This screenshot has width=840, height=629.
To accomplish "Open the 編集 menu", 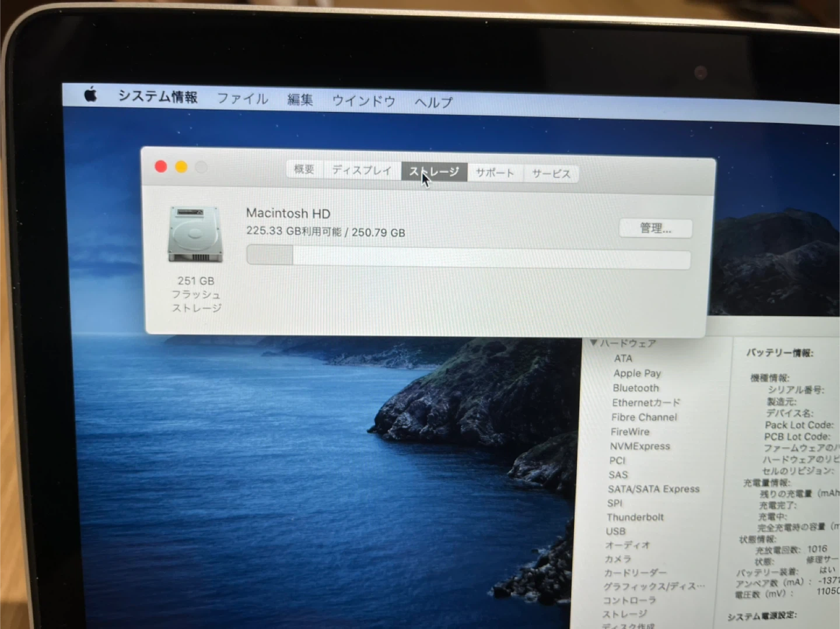I will pyautogui.click(x=300, y=100).
